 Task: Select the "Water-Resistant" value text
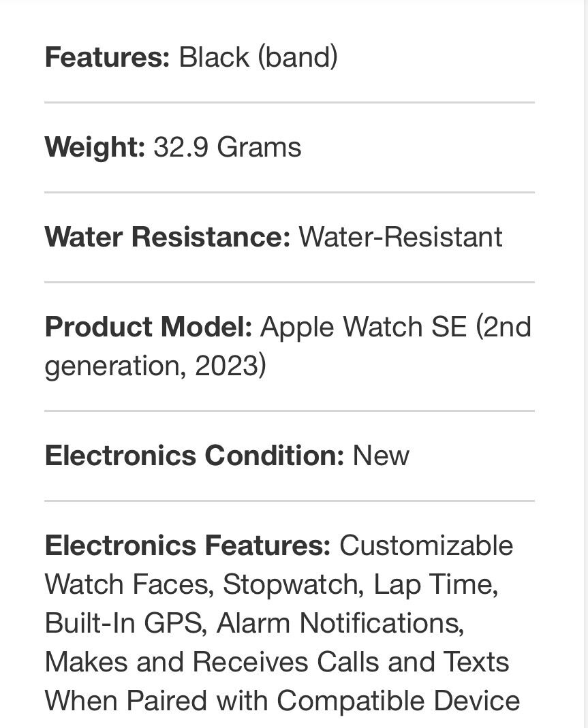click(x=401, y=237)
